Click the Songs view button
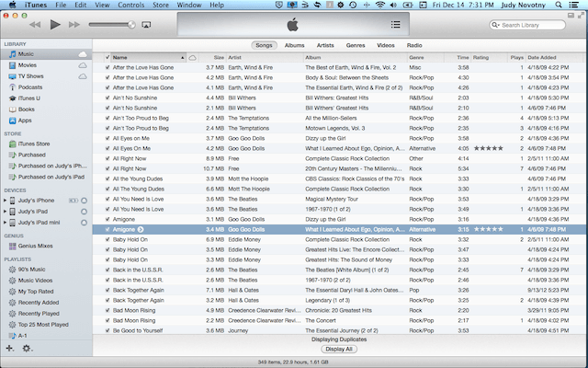The height and width of the screenshot is (368, 588). click(x=264, y=45)
